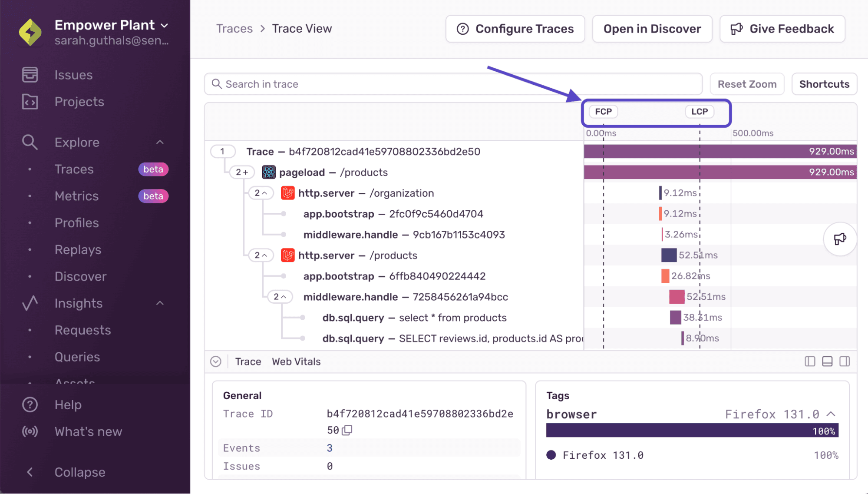Dock details panel to the bottom
Screen dimensions: 868x494
point(827,361)
